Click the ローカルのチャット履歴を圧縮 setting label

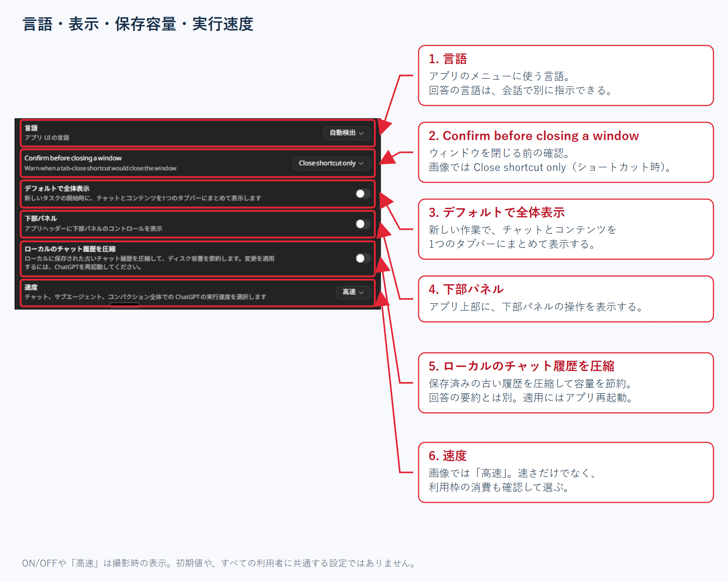coord(70,249)
